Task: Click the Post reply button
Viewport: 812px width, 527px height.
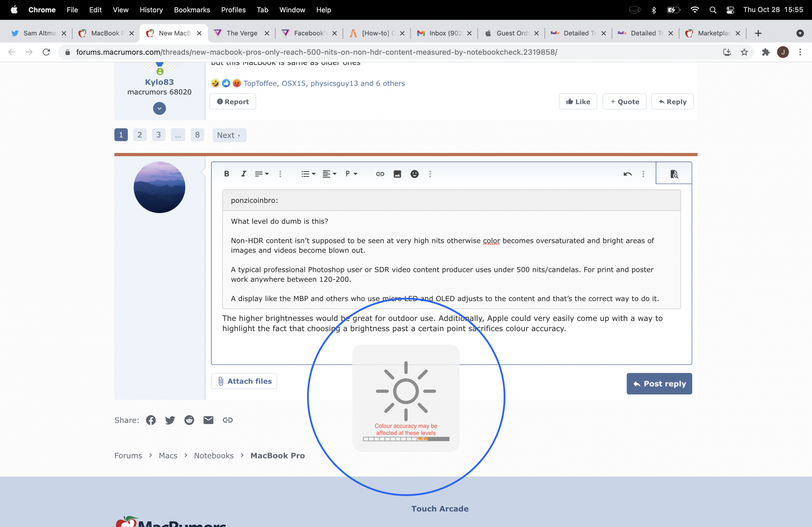Action: click(x=659, y=384)
